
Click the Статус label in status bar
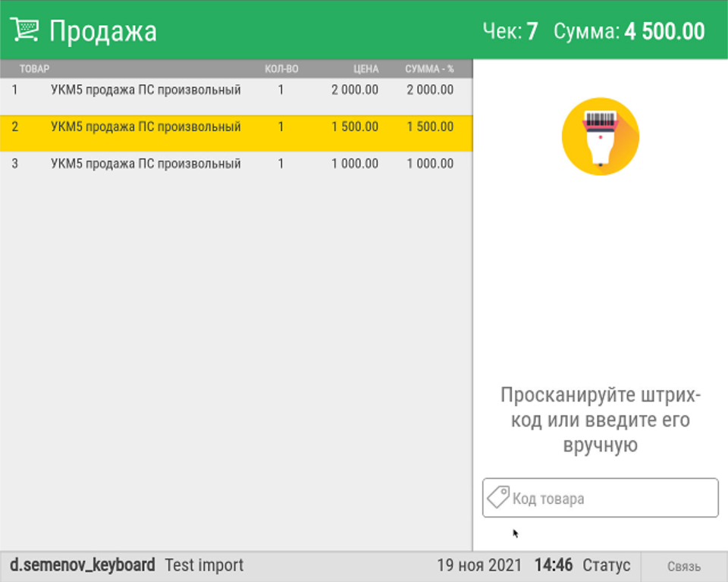(607, 565)
